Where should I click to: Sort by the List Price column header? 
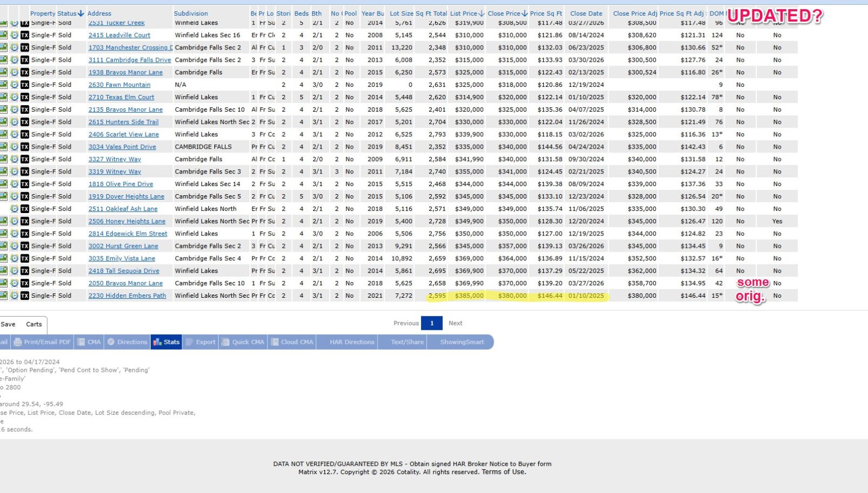[463, 14]
